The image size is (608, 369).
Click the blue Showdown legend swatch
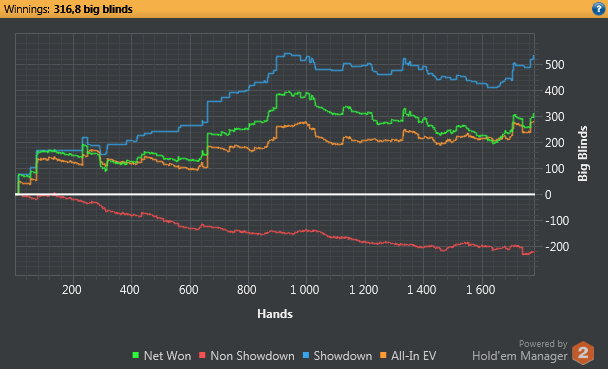306,355
